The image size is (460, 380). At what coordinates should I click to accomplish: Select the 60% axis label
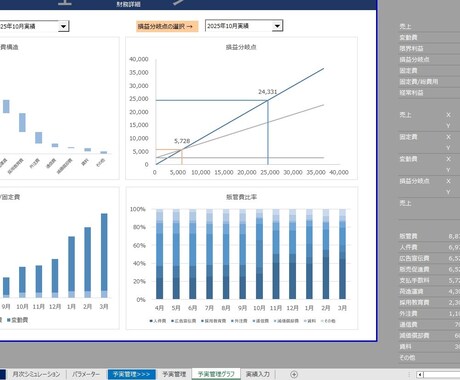pyautogui.click(x=139, y=245)
